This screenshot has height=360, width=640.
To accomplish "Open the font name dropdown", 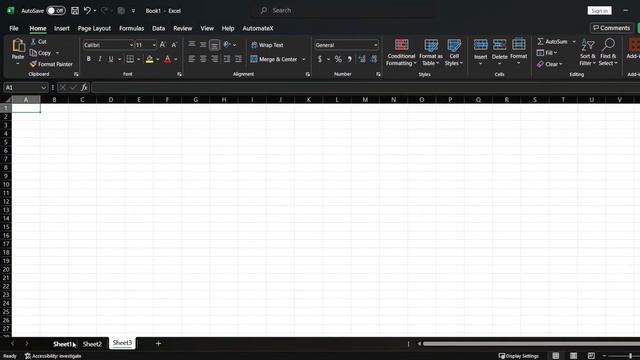I will [x=131, y=45].
